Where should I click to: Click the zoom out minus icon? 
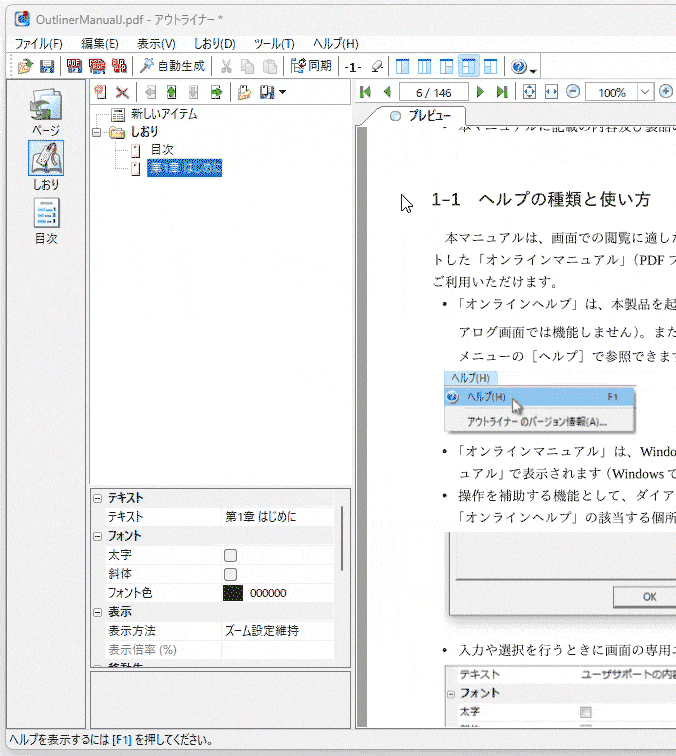pos(573,92)
